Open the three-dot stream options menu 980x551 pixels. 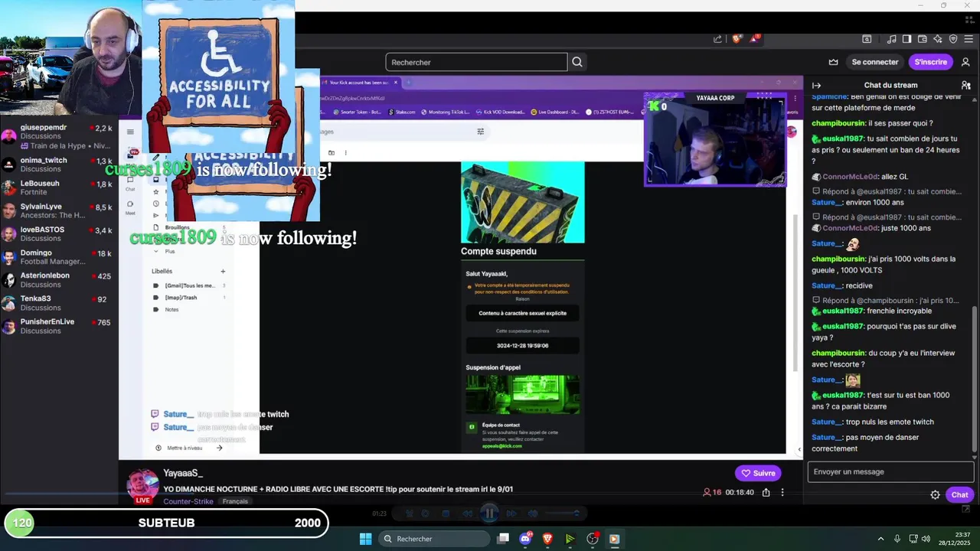[x=782, y=492]
